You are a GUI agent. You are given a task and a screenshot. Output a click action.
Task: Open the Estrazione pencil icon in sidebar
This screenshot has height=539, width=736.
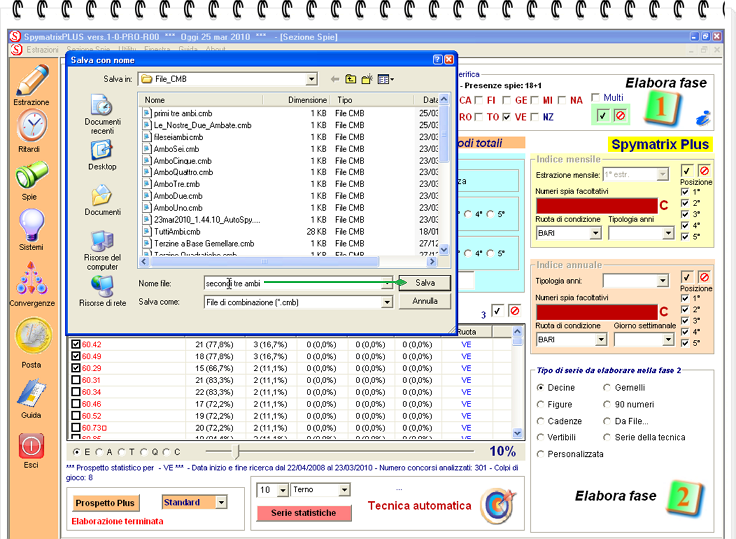pyautogui.click(x=32, y=80)
